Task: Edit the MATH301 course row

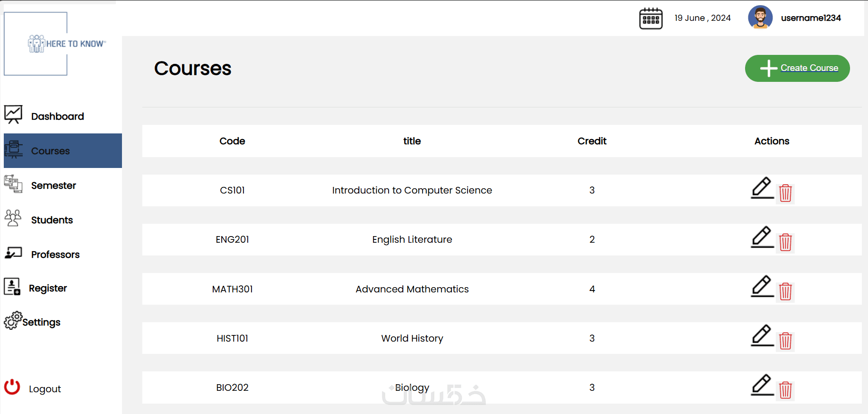Action: coord(762,286)
